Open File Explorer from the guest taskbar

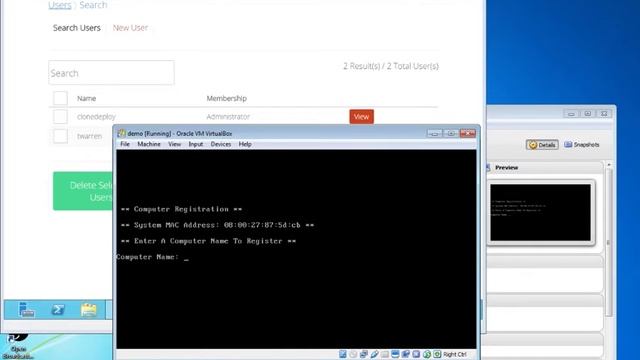tap(89, 310)
